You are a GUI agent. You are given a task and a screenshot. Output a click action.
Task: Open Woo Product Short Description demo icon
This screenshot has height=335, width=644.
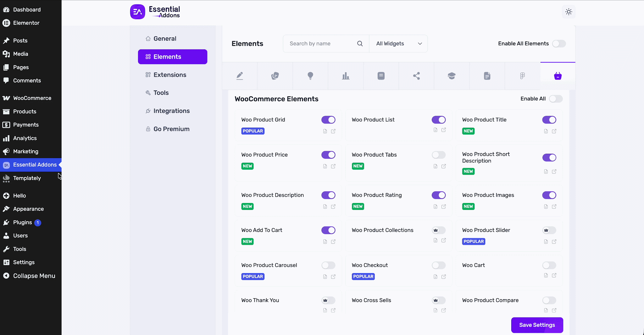(x=554, y=172)
